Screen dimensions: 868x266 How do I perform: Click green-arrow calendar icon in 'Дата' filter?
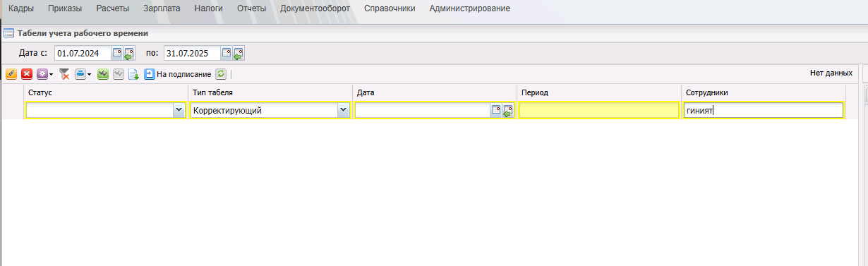point(508,110)
